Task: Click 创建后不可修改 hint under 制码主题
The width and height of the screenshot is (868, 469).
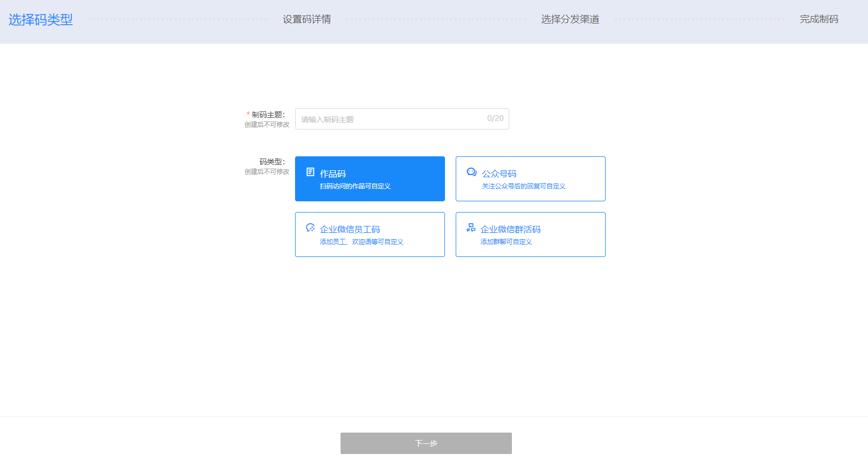Action: click(267, 125)
